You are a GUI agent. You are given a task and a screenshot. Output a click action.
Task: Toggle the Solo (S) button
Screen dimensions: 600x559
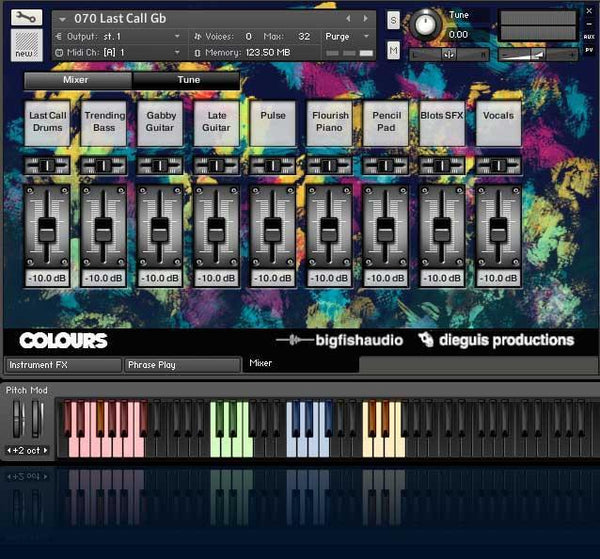click(394, 20)
